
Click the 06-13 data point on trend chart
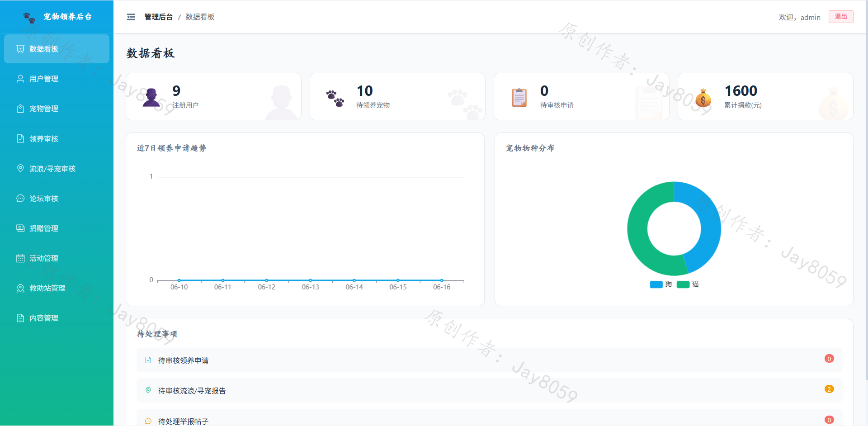coord(311,280)
